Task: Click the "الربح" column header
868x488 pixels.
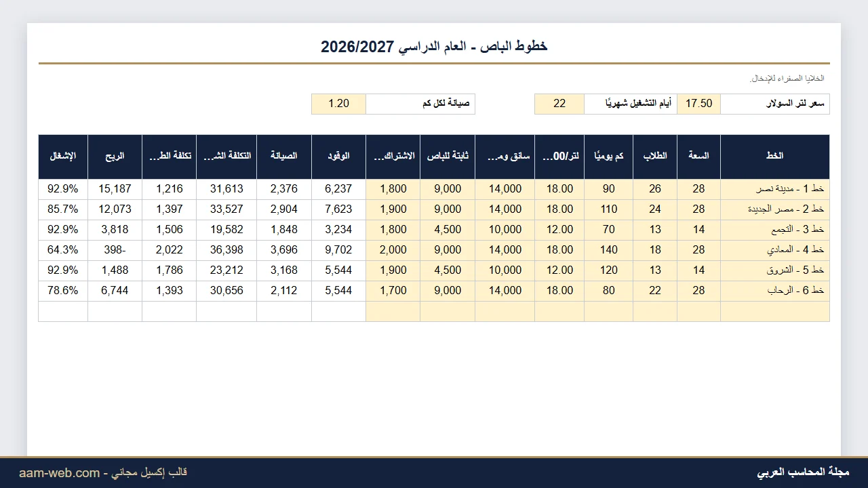Action: point(115,156)
